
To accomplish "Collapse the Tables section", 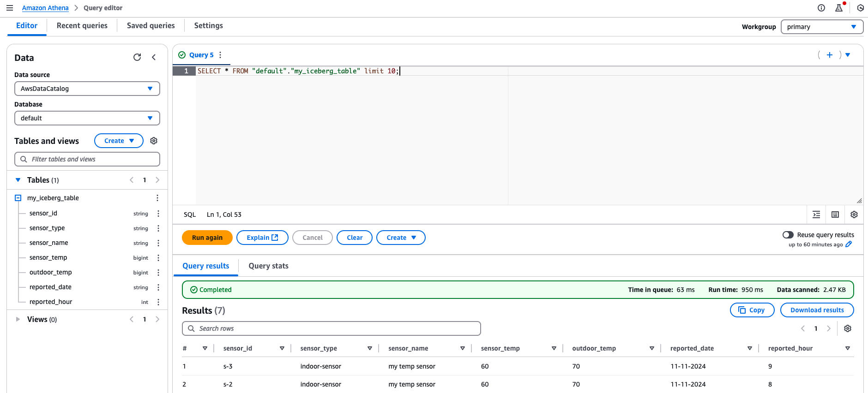I will coord(18,180).
